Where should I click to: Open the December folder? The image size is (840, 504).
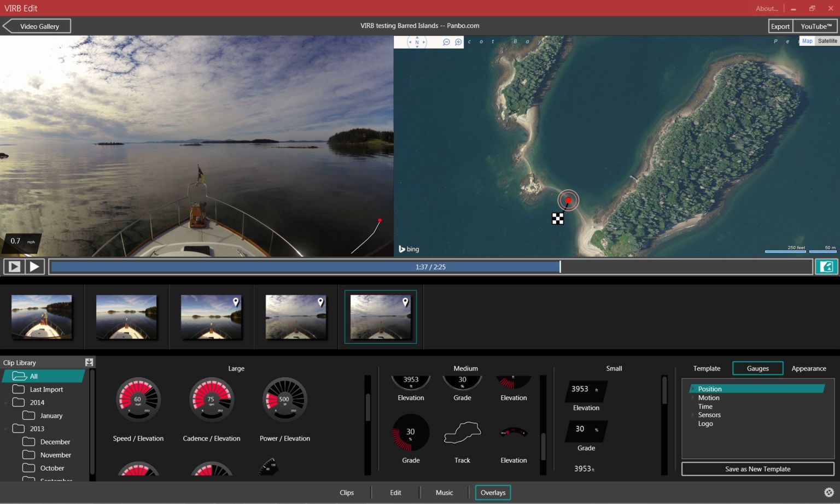pyautogui.click(x=46, y=442)
